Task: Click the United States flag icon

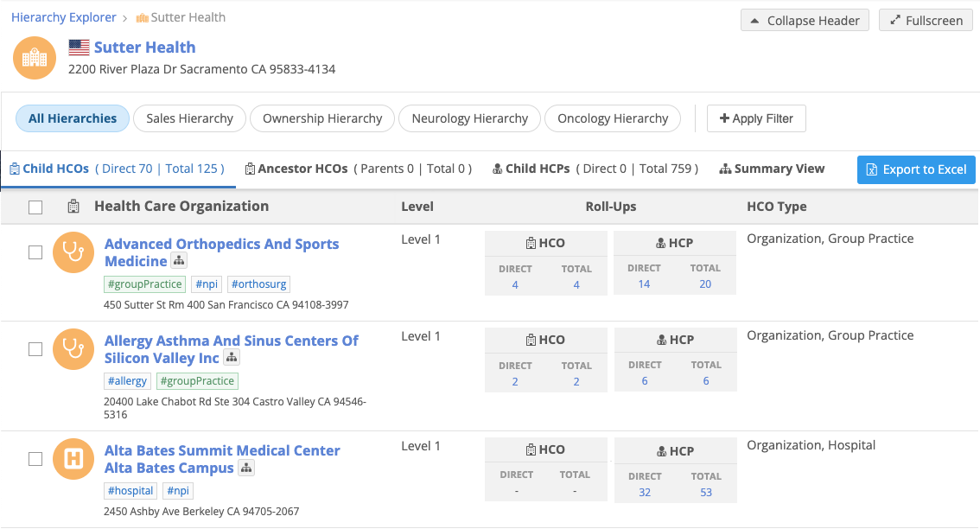Action: pyautogui.click(x=80, y=48)
